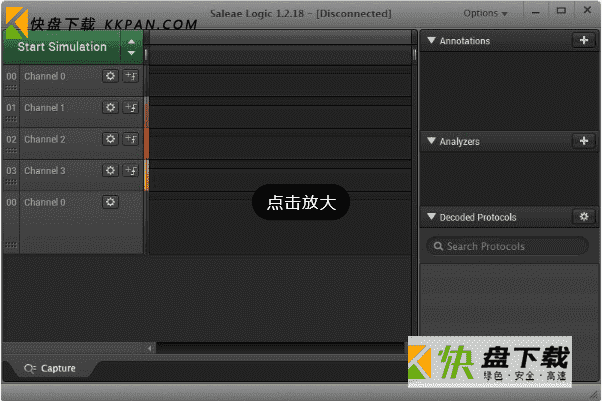The width and height of the screenshot is (602, 401).
Task: Click the drag handle dots of Channel 3
Action: point(11,182)
